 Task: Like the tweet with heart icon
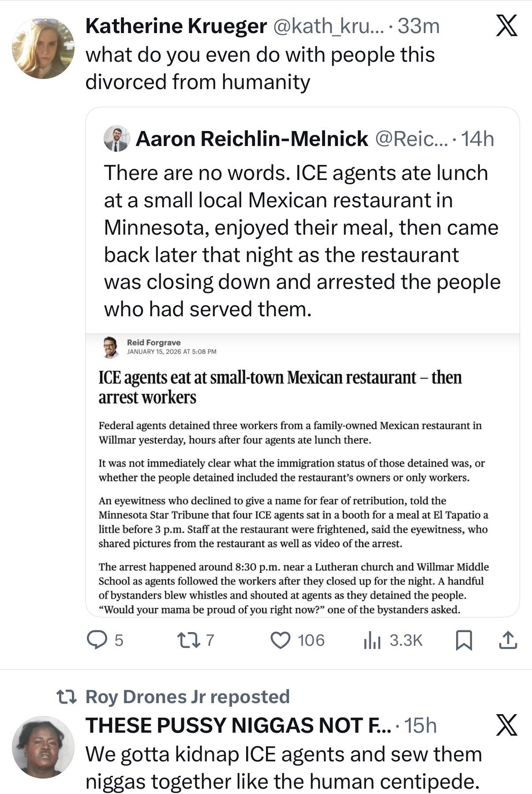coord(280,640)
